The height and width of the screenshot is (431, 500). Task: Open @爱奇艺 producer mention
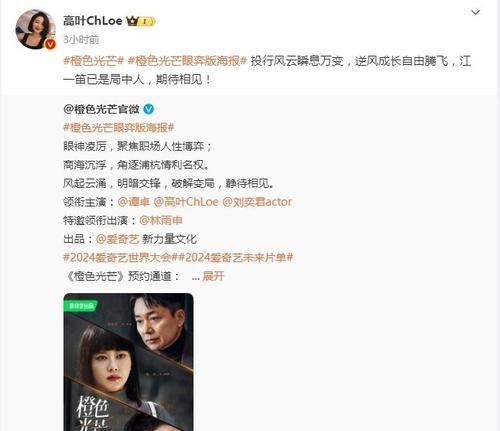tap(118, 239)
